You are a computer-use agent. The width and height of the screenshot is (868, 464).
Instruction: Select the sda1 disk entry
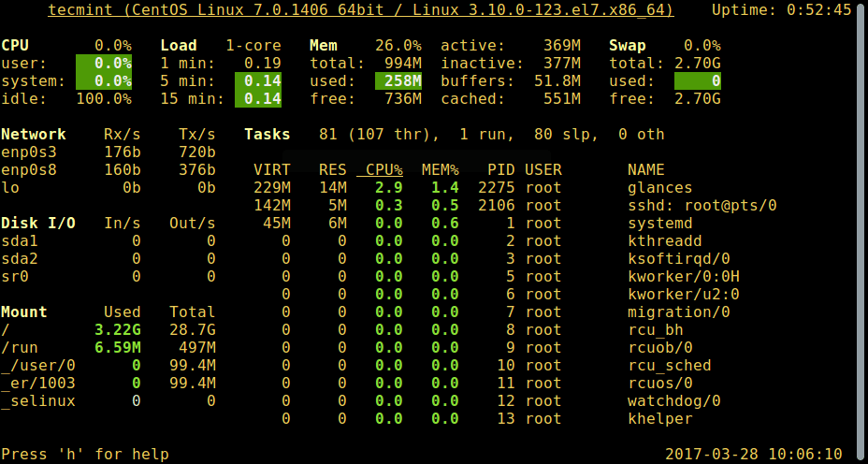[x=20, y=240]
